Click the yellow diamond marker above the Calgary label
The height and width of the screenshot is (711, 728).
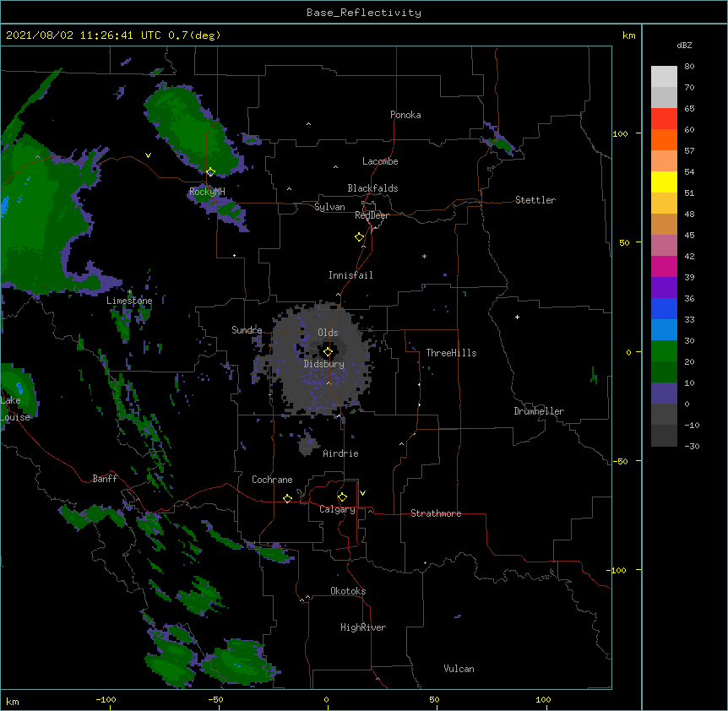click(342, 497)
